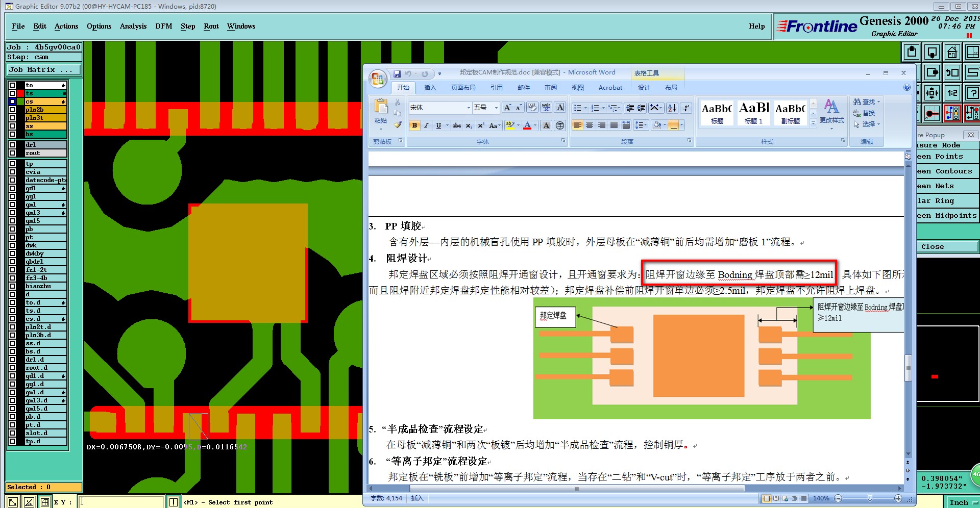Expand the underline style dropdown arrow
Viewport: 980px width, 508px height.
447,125
